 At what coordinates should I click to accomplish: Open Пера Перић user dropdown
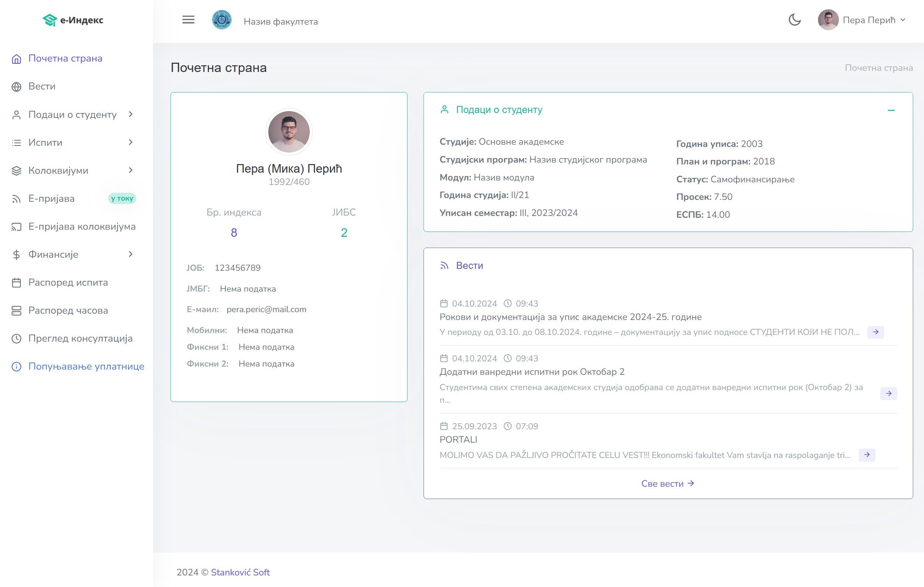(x=862, y=20)
